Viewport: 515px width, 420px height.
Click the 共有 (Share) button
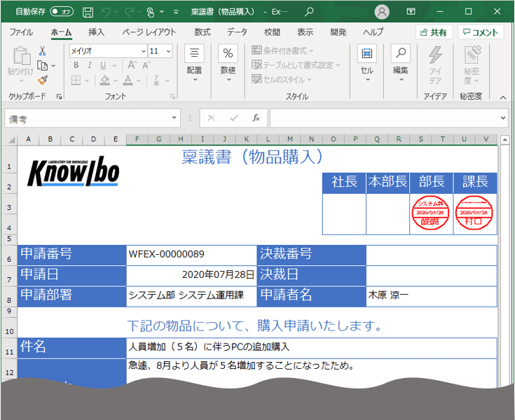(x=433, y=32)
